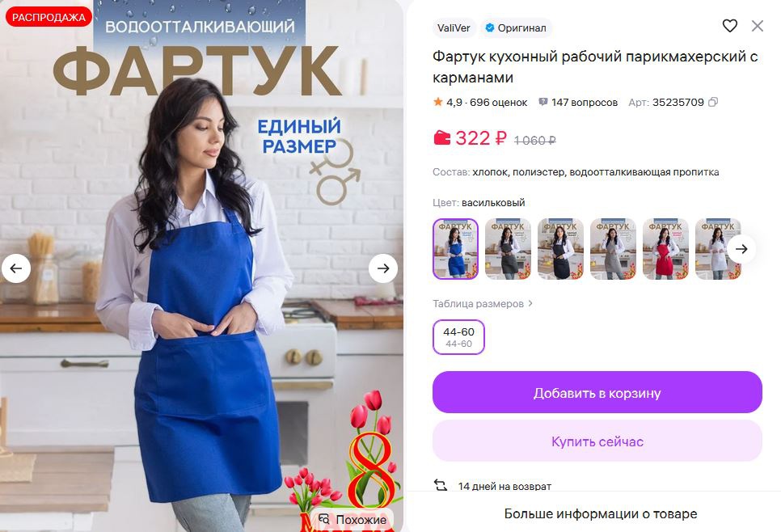
Task: Go to previous product photo
Action: point(16,268)
